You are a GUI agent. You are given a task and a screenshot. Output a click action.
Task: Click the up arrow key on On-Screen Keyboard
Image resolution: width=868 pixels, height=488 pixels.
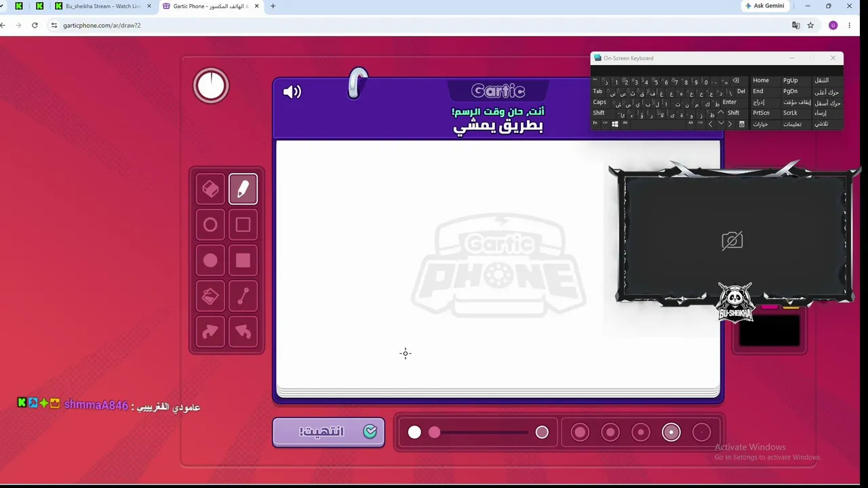(720, 113)
